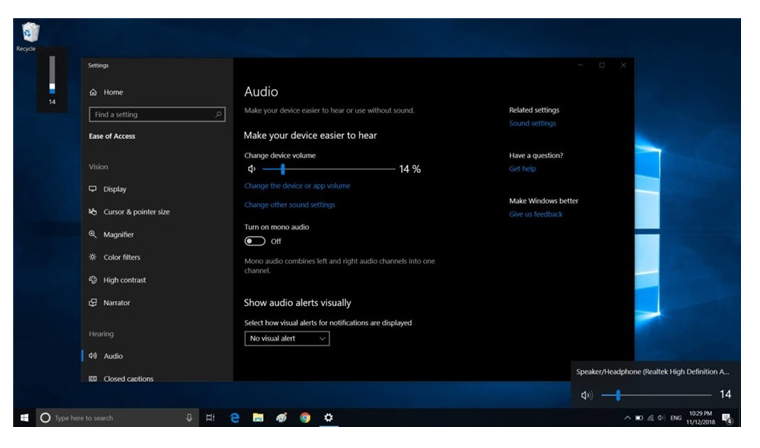The height and width of the screenshot is (448, 760).
Task: Click the Give us feedback link
Action: (536, 214)
